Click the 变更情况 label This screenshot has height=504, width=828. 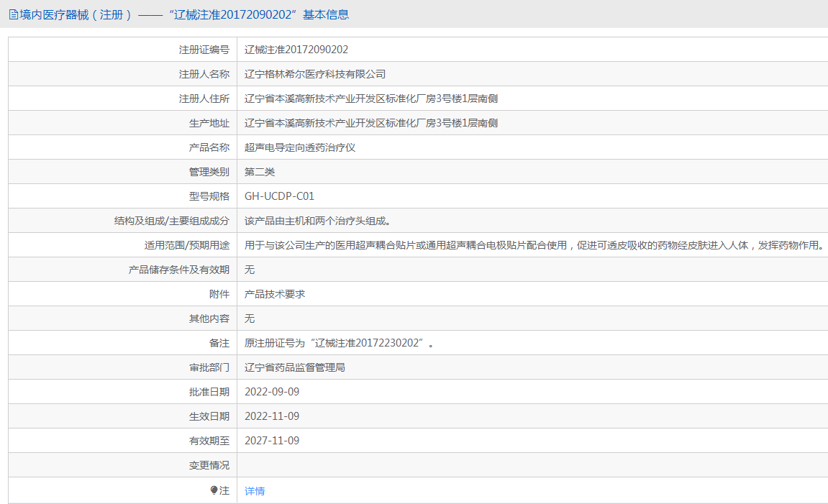tap(209, 465)
